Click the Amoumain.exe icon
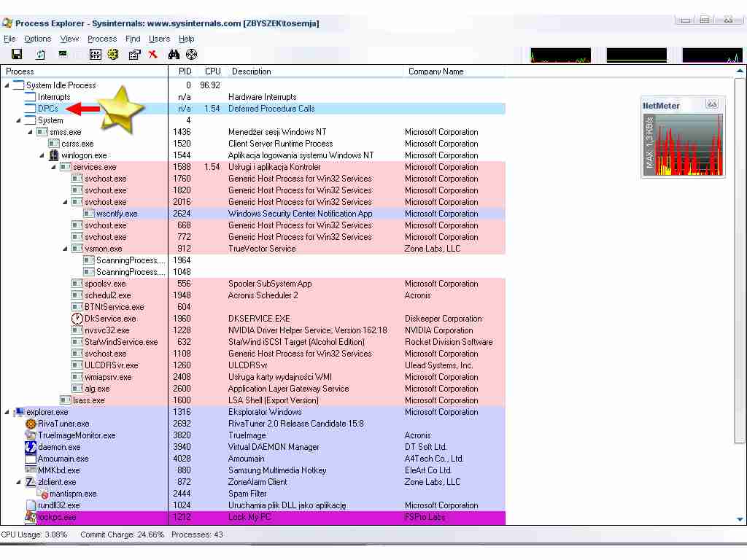The height and width of the screenshot is (560, 747). pyautogui.click(x=31, y=459)
